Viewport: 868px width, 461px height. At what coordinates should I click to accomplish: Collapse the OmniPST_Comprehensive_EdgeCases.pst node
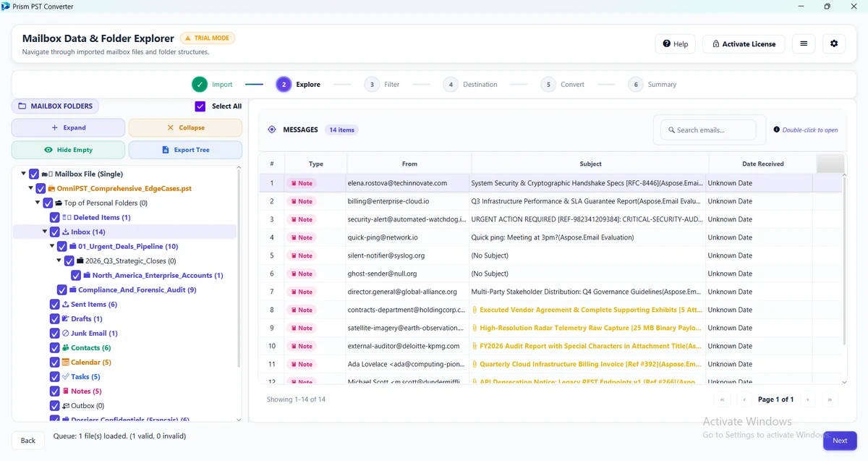tap(30, 188)
